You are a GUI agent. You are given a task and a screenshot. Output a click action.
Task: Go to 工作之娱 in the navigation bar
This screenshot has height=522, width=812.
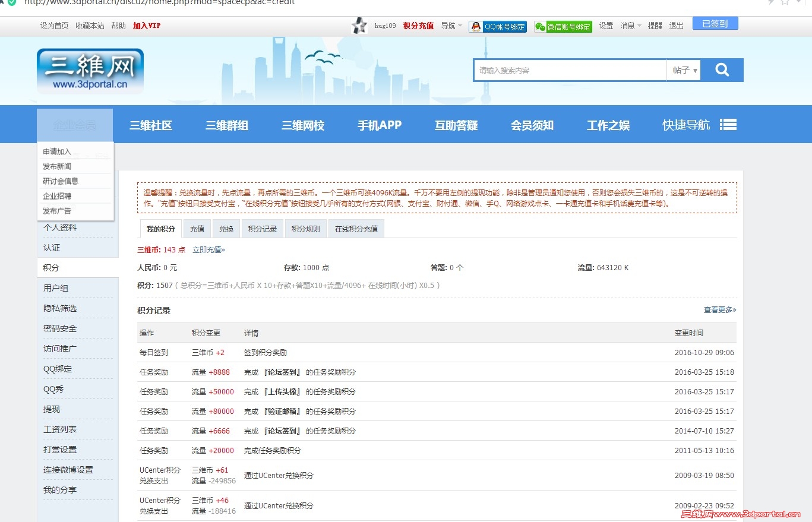coord(608,125)
